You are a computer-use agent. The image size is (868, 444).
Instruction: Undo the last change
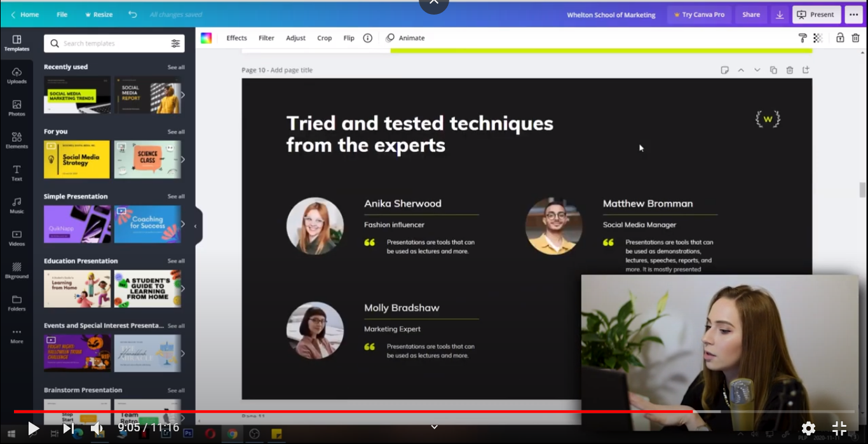click(x=132, y=14)
